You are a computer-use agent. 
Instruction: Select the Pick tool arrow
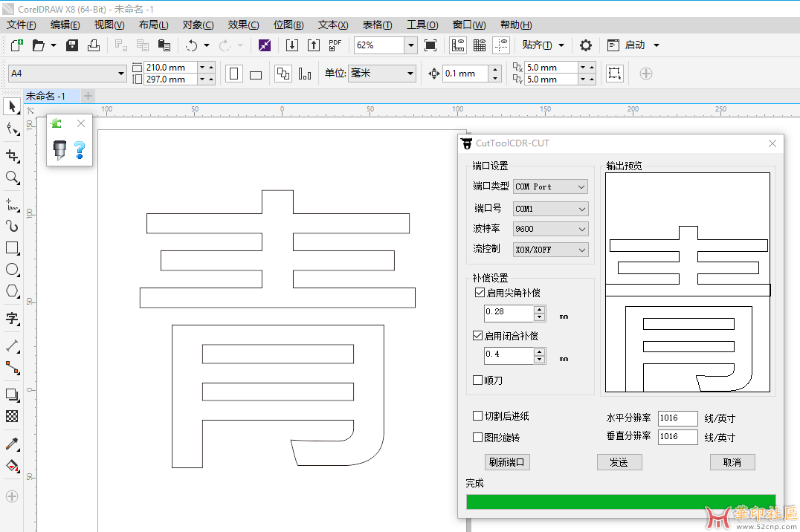tap(12, 106)
